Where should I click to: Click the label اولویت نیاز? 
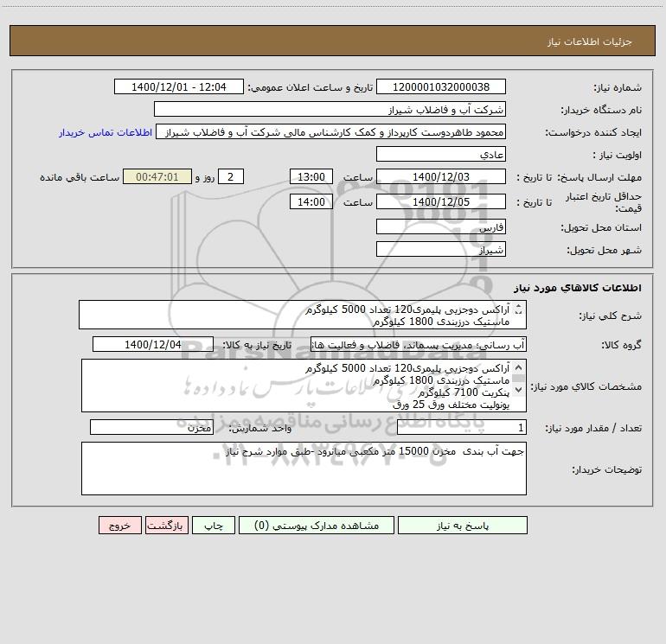pos(618,155)
